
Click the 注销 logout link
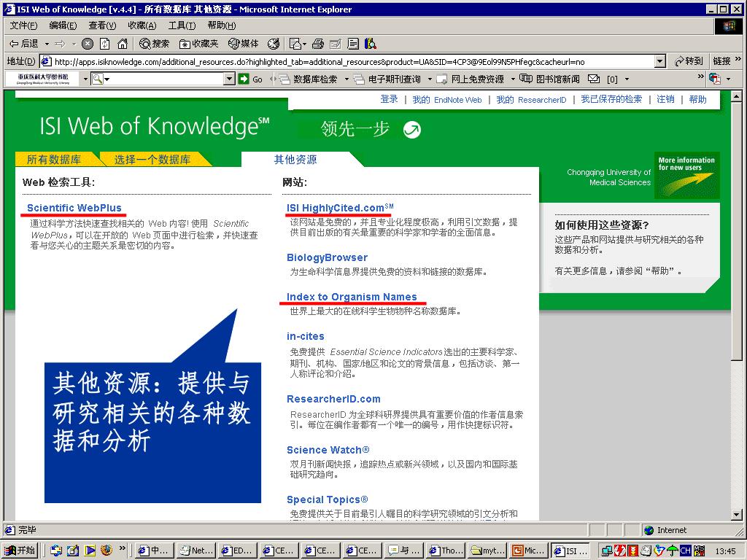665,99
